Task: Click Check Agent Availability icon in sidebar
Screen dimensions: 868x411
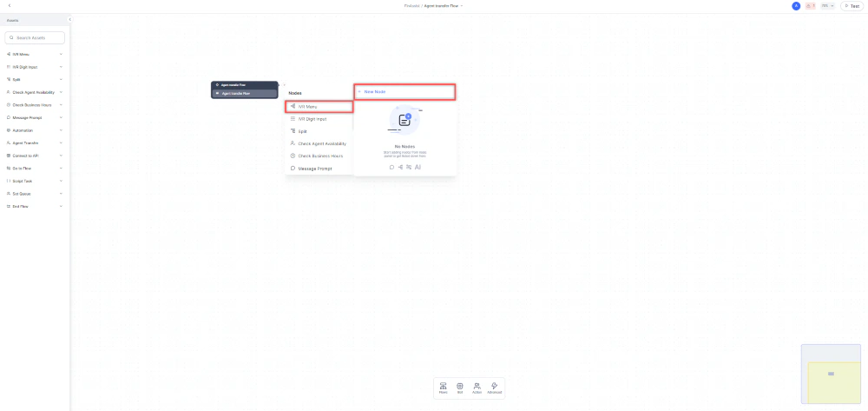Action: point(9,92)
